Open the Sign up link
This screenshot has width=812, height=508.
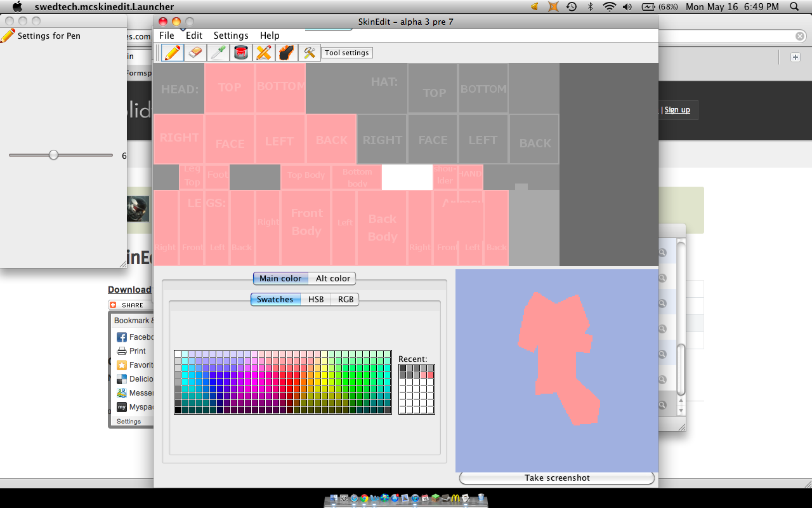(x=677, y=110)
